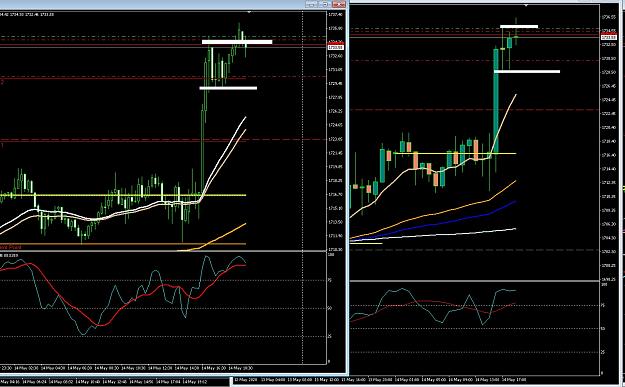Click the large green candle on right chart

496,100
